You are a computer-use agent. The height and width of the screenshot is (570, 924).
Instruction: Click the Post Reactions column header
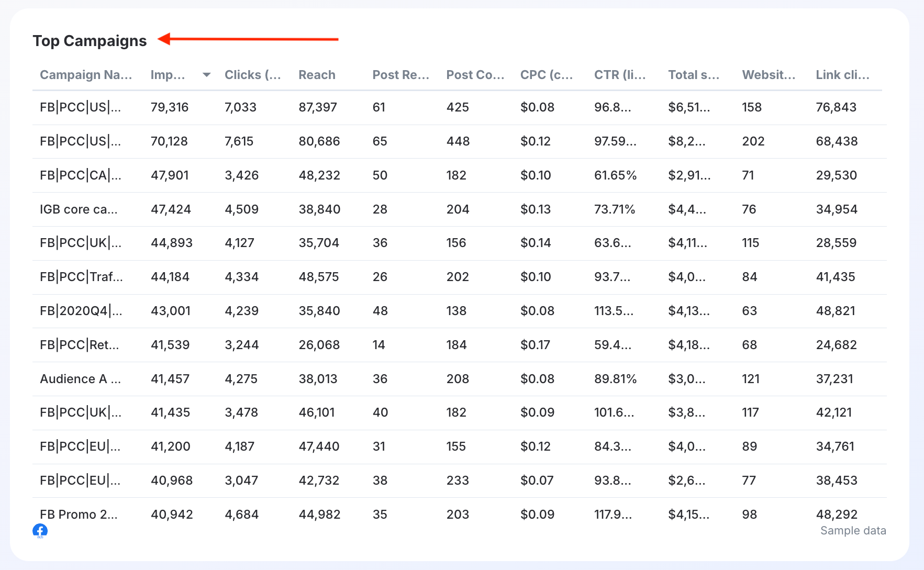400,75
